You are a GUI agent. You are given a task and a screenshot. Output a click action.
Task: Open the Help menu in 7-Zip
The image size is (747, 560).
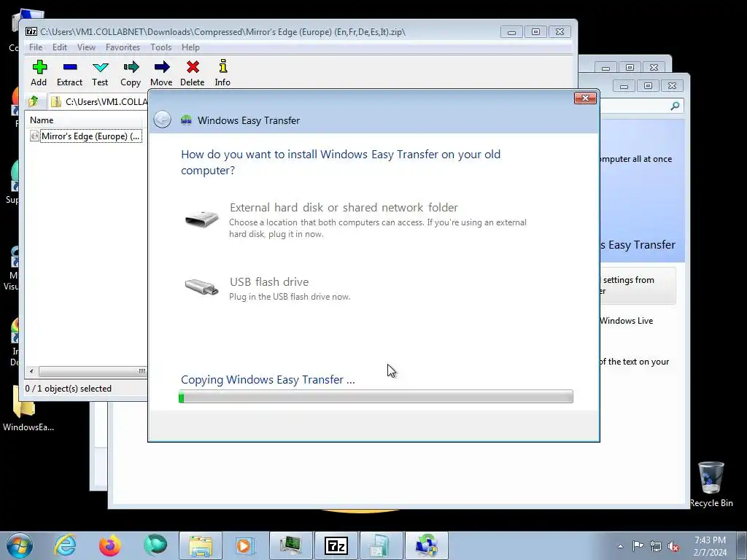pyautogui.click(x=190, y=47)
